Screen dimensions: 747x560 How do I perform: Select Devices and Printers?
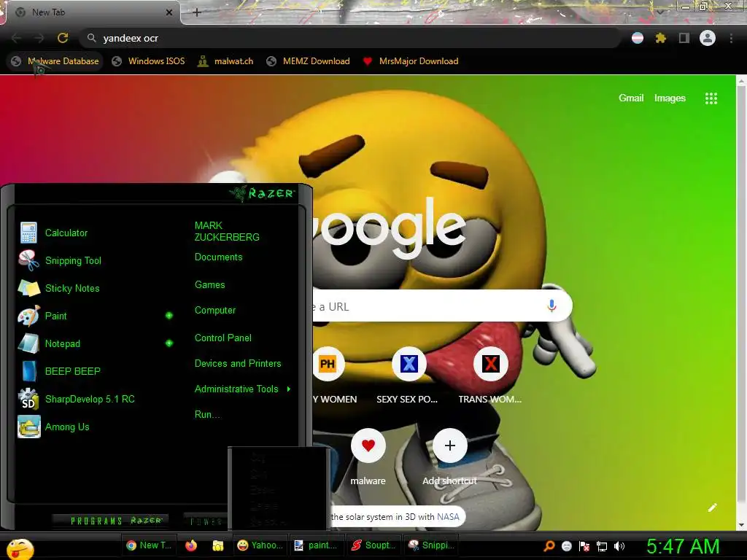click(x=238, y=363)
